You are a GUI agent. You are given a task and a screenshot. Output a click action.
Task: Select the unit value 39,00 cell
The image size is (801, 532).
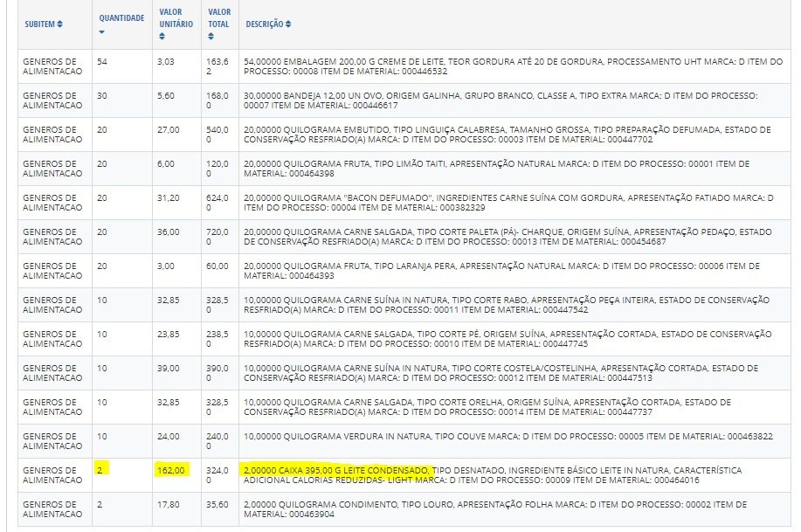169,368
